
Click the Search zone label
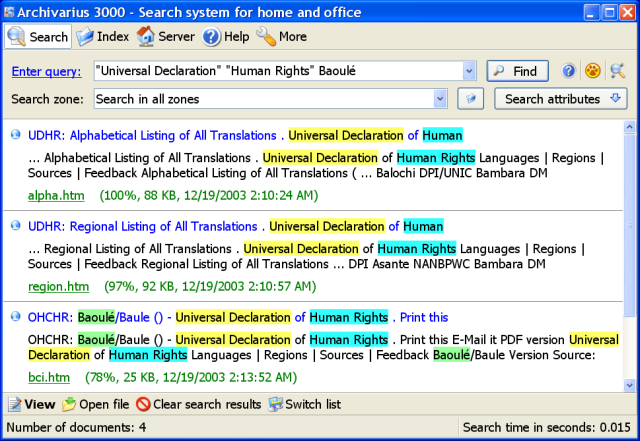(47, 99)
